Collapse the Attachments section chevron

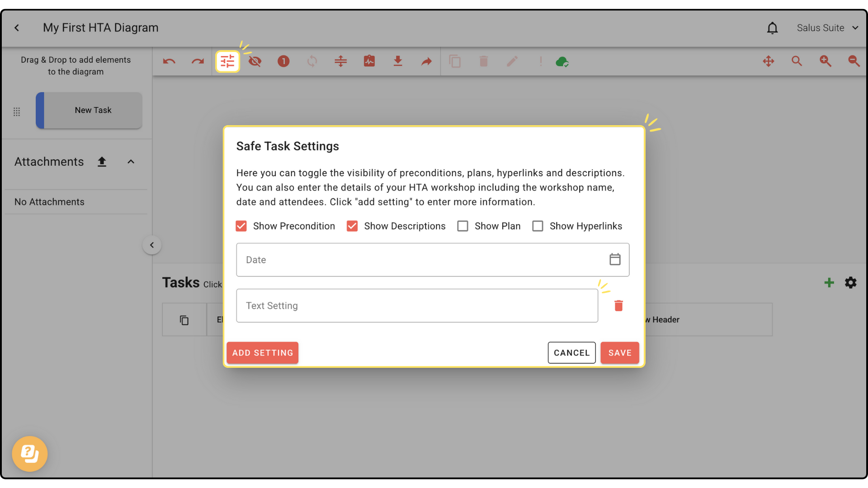131,162
